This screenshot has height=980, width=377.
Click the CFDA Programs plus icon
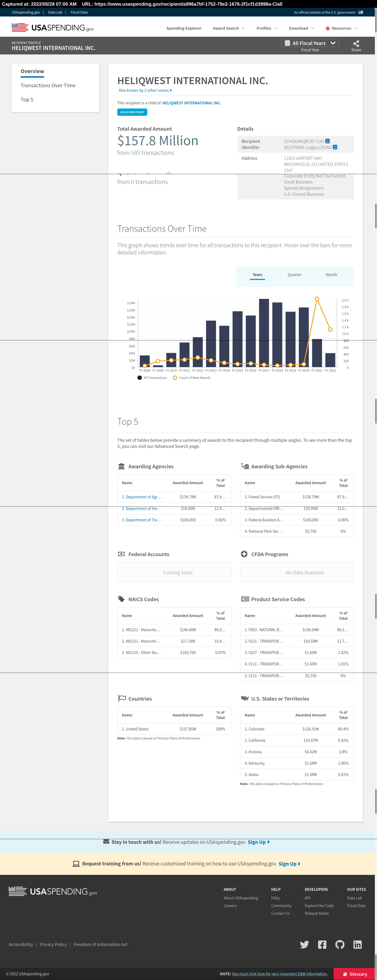244,554
